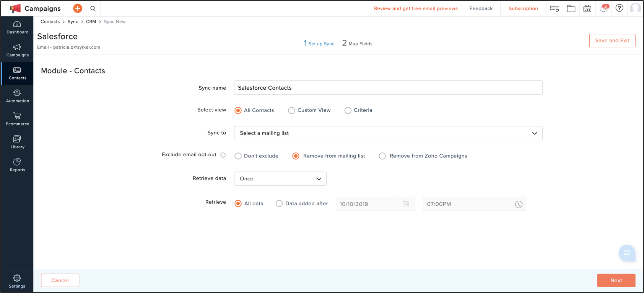Select Remove from mailing list radio button

click(x=296, y=156)
